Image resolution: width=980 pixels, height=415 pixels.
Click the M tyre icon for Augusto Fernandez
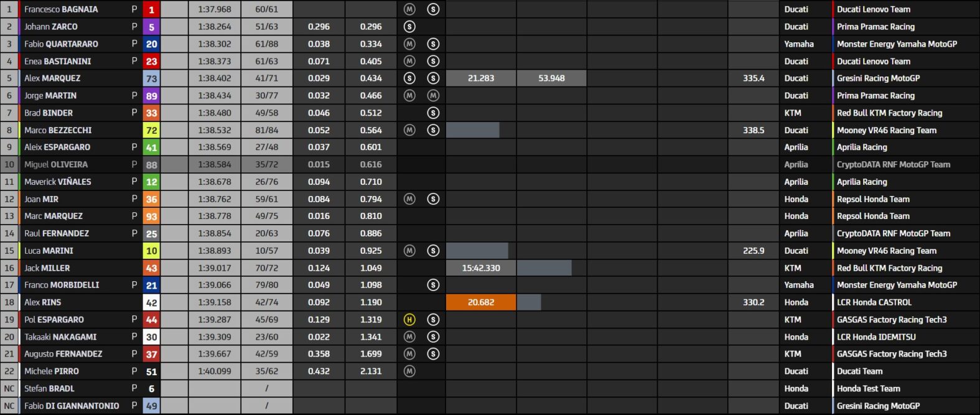[x=409, y=354]
